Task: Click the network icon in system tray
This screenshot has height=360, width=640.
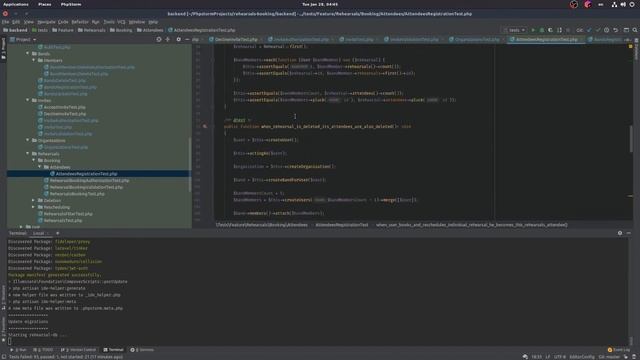Action: 614,4
